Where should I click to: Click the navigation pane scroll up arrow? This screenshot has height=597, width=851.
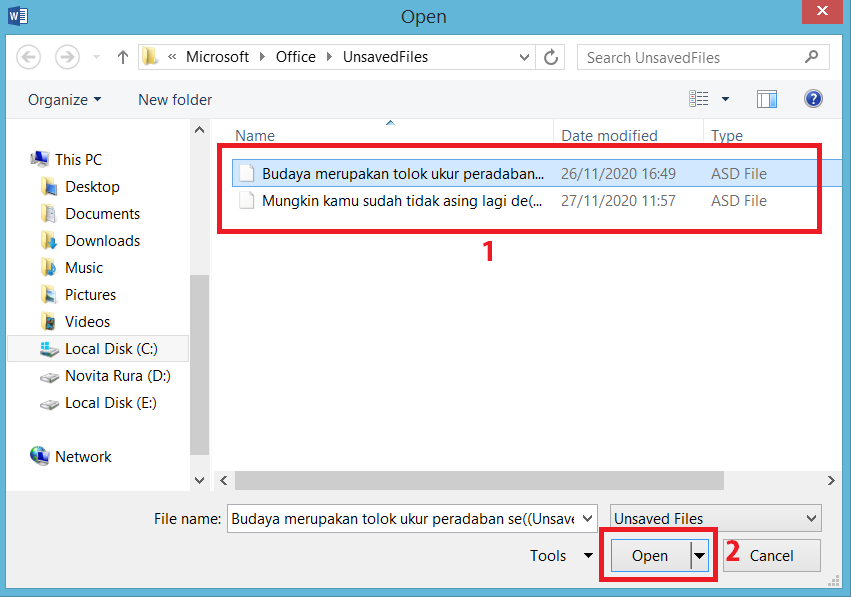coord(199,130)
